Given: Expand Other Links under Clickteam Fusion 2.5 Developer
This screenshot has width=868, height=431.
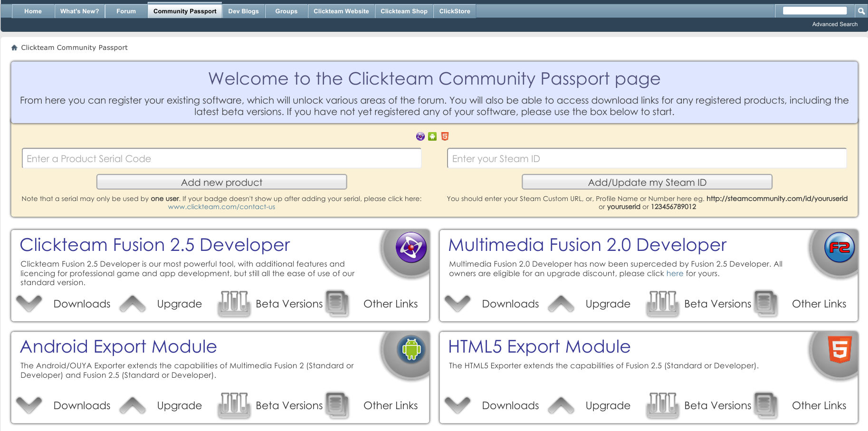Looking at the screenshot, I should coord(391,304).
